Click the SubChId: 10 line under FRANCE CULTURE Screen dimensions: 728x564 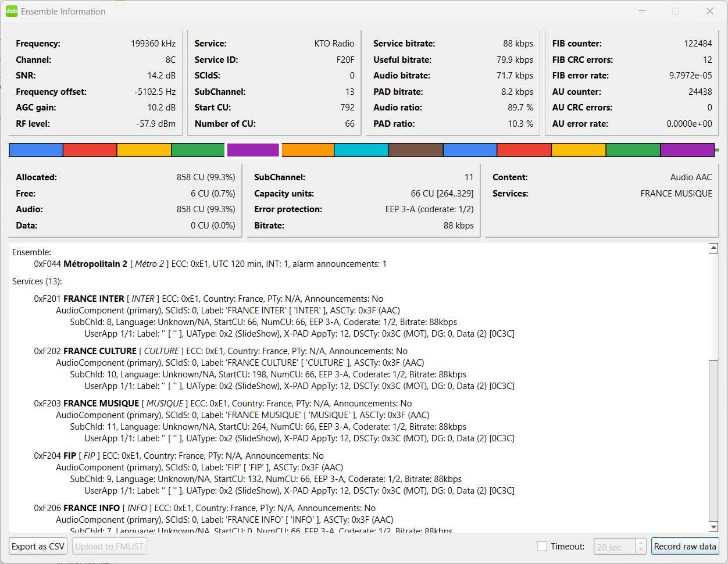tap(268, 374)
